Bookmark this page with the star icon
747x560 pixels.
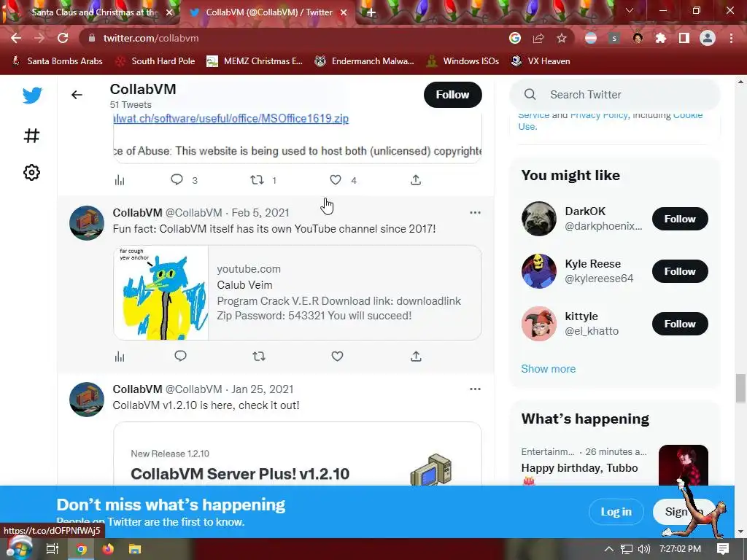pos(562,38)
